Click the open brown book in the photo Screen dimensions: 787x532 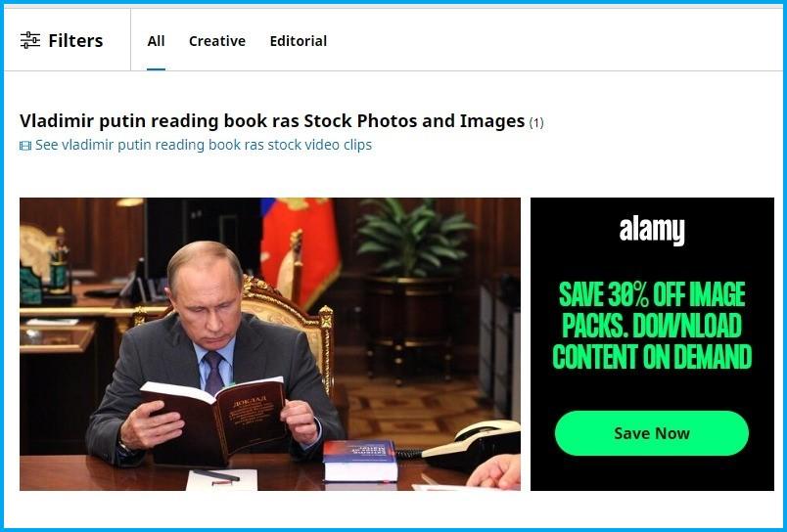(x=214, y=420)
